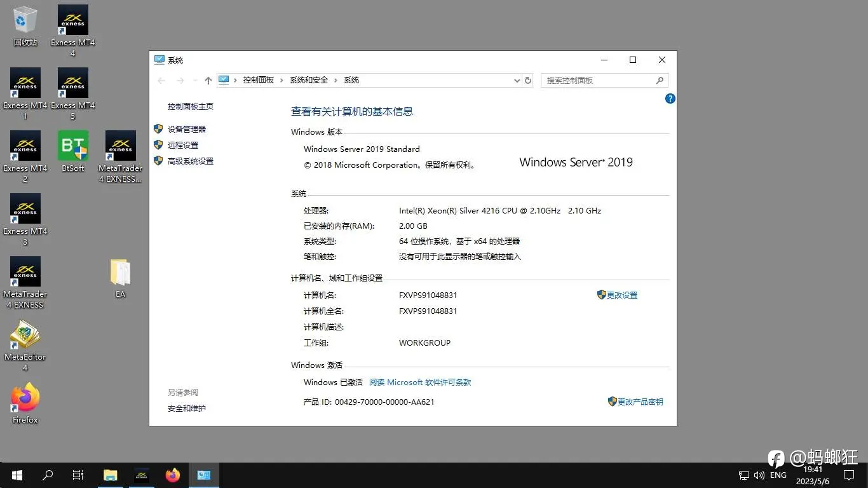This screenshot has width=868, height=488.
Task: Select the System control panel taskbar button
Action: tap(203, 475)
